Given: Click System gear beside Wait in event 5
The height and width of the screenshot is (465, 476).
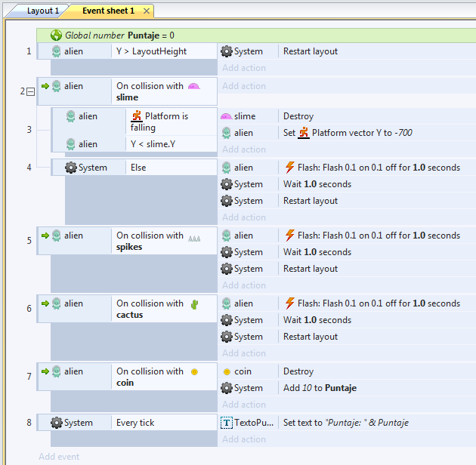Looking at the screenshot, I should 227,252.
